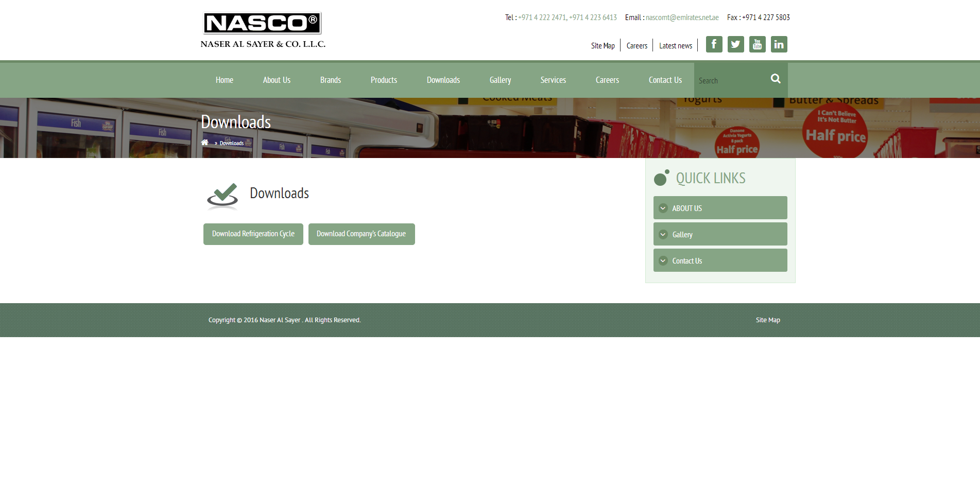Expand the Contact Us quick link chevron
The image size is (980, 490).
pyautogui.click(x=663, y=261)
